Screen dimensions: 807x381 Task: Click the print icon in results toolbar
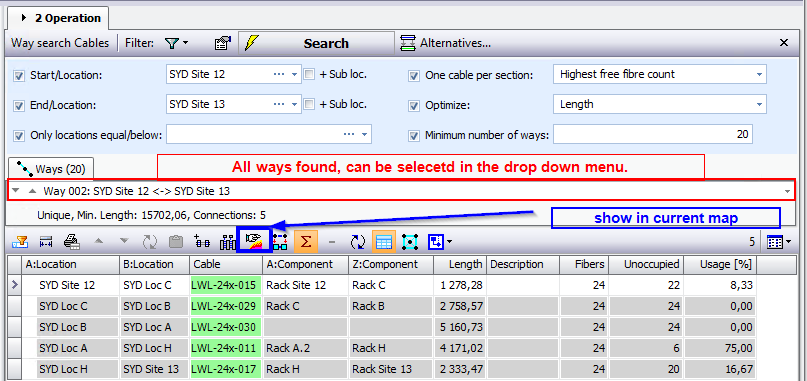point(72,241)
